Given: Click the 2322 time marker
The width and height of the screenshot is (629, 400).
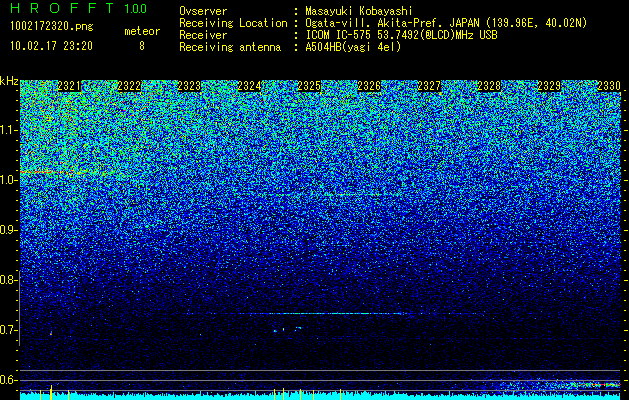Looking at the screenshot, I should point(129,86).
